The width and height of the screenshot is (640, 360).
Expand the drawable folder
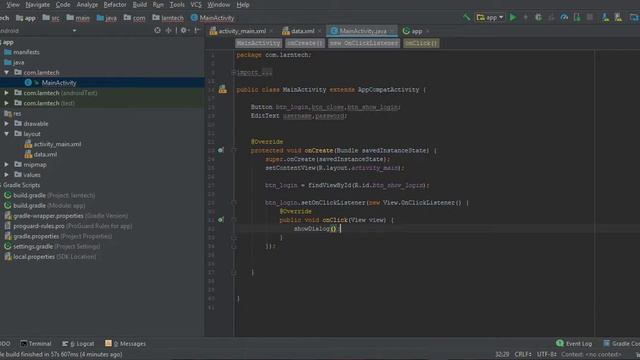[x=7, y=124]
